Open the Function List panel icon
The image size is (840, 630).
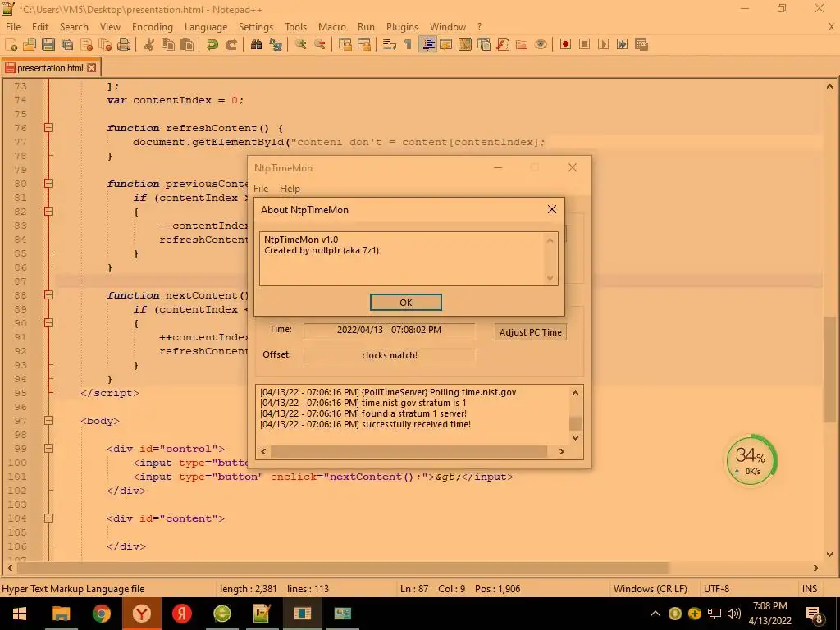(503, 44)
